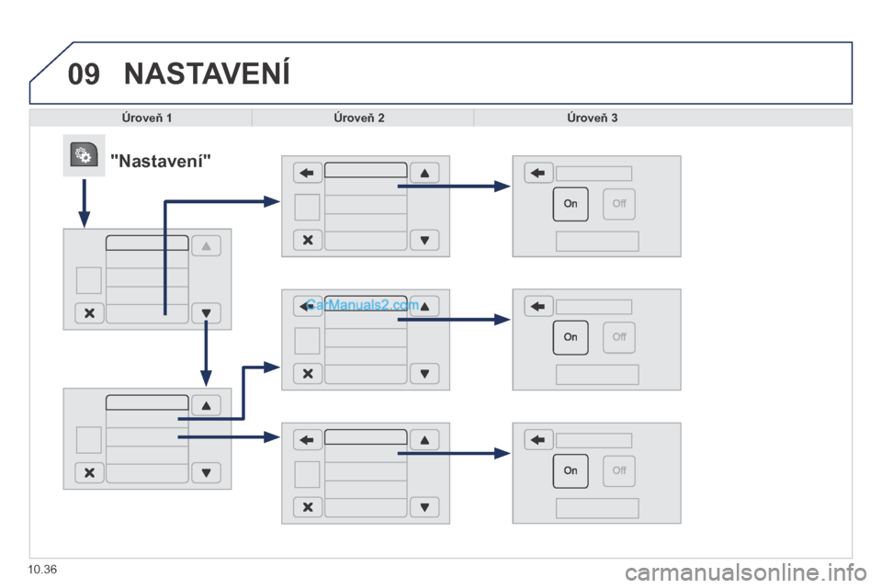Click X in the middle Úroveň 2 panel
882x588 pixels.
pos(308,374)
